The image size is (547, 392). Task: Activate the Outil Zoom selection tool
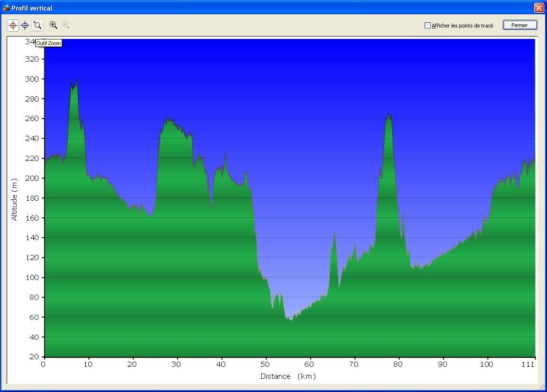tap(38, 25)
